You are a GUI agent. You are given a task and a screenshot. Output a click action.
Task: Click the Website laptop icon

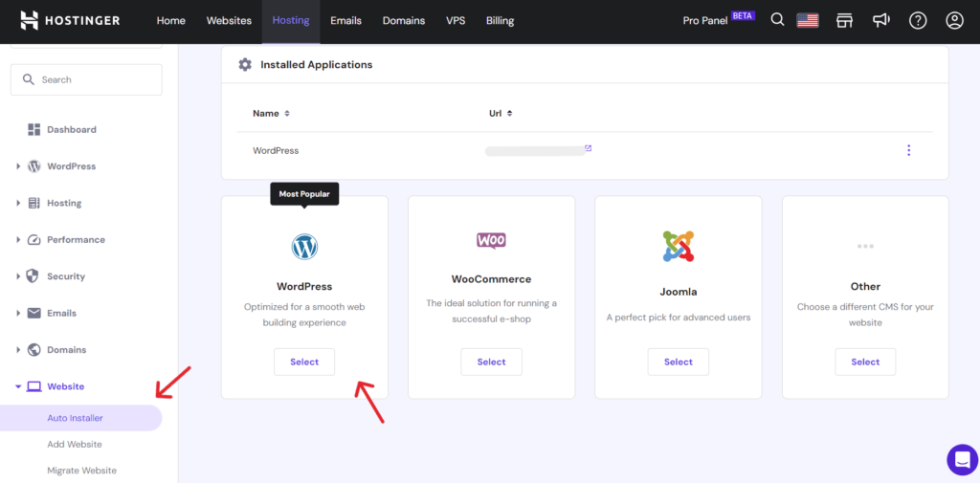click(x=34, y=386)
